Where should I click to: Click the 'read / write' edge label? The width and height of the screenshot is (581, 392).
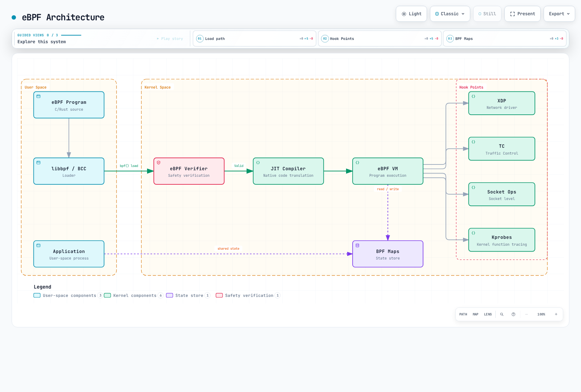(388, 189)
